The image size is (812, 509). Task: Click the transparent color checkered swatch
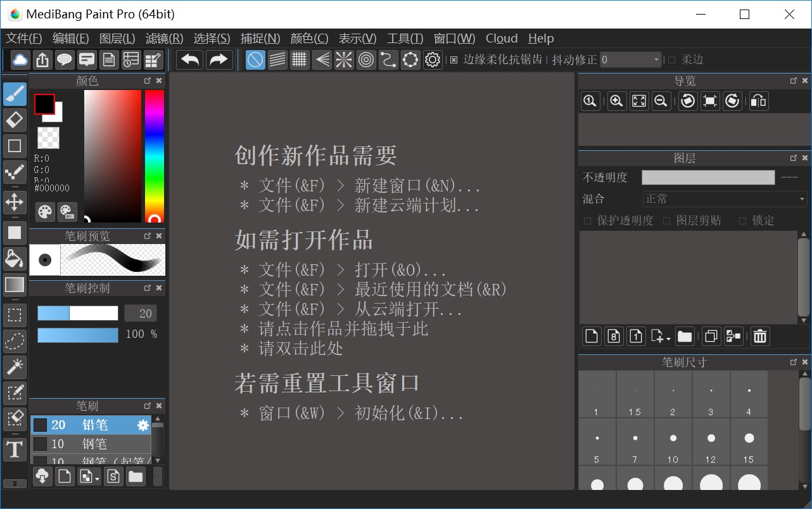click(x=48, y=138)
